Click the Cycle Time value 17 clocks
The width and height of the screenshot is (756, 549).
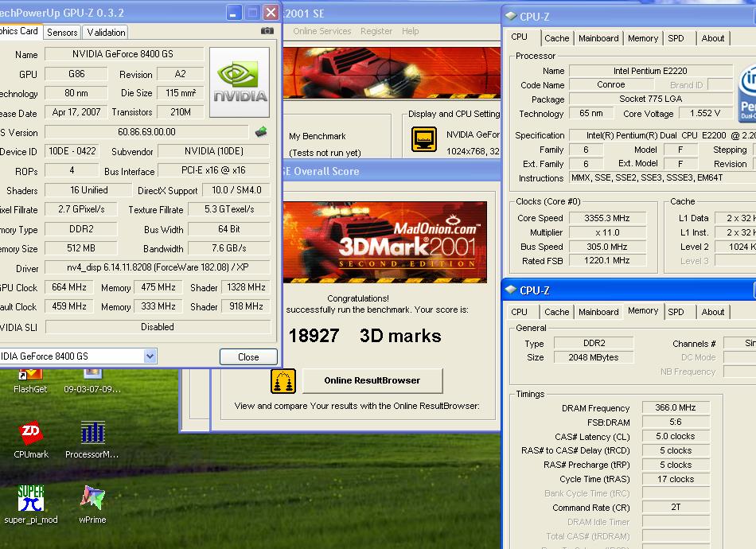click(x=676, y=479)
